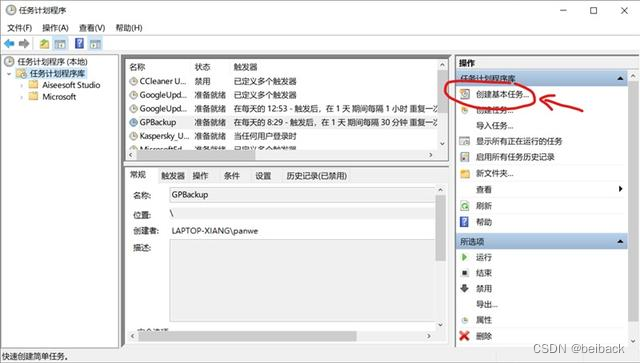640x363 pixels.
Task: Click details pane vertical scrollbar thumb
Action: coord(440,228)
